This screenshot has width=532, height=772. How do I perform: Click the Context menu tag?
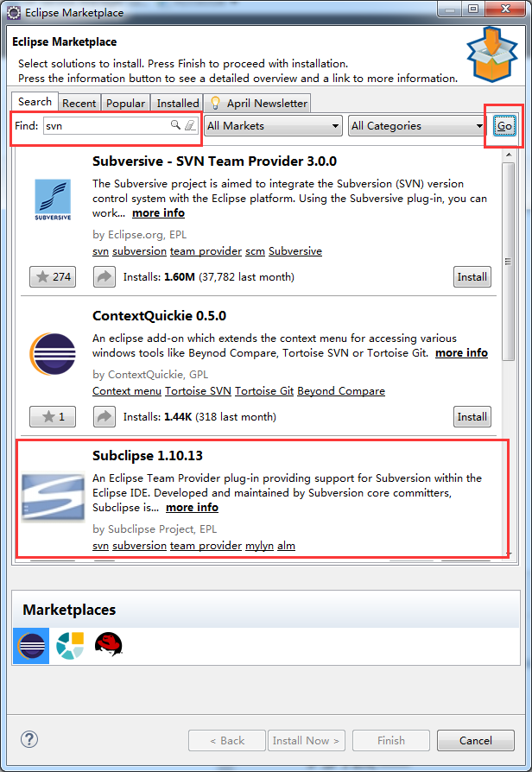pyautogui.click(x=127, y=391)
